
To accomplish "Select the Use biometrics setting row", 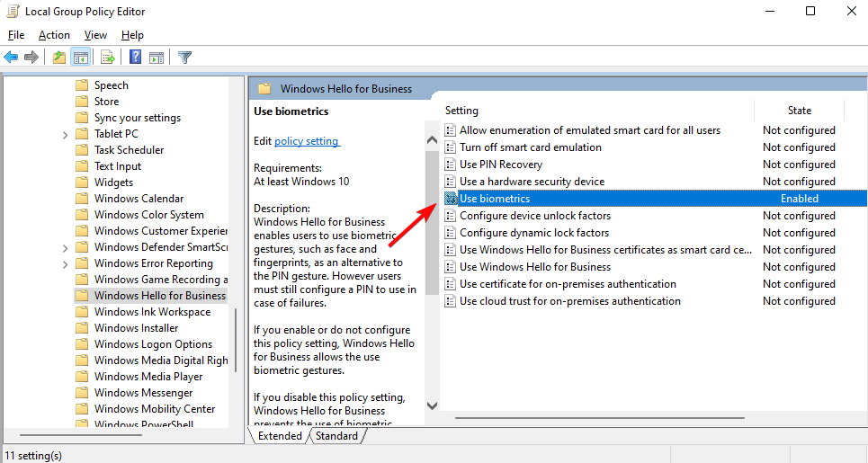I will click(x=655, y=199).
